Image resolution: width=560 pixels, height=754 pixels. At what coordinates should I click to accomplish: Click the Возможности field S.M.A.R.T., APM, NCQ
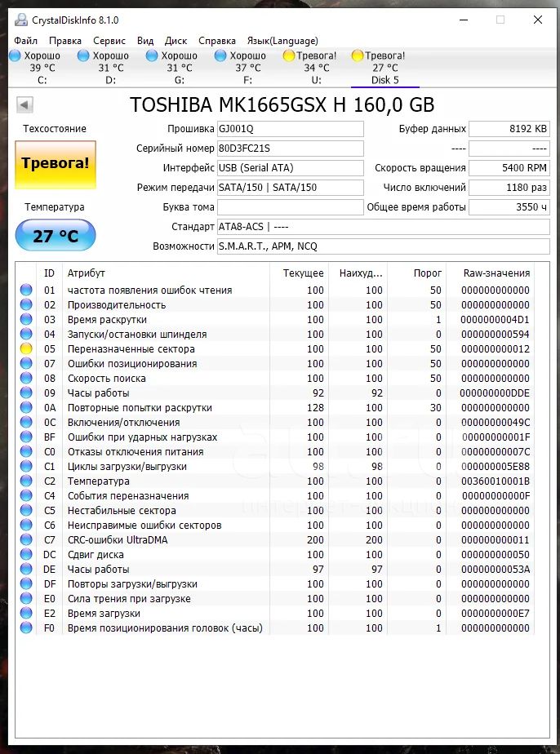coord(384,246)
